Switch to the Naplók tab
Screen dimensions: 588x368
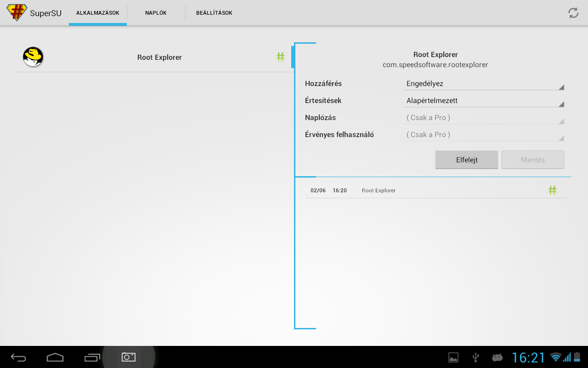click(156, 13)
